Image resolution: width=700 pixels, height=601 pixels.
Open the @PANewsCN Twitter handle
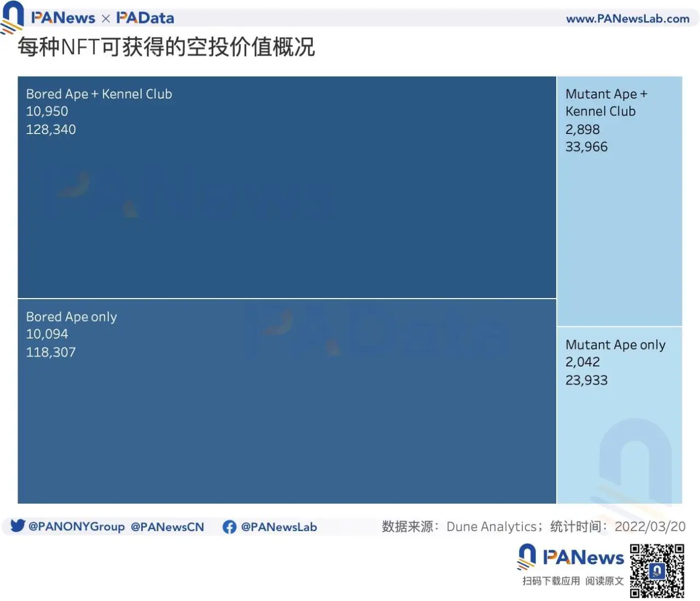pyautogui.click(x=167, y=527)
